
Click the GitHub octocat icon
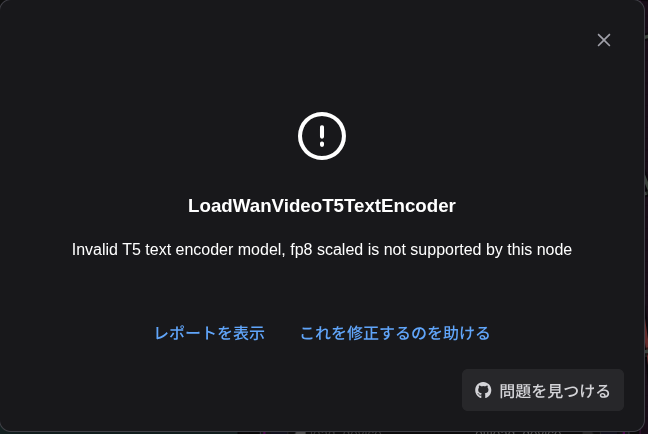coord(483,390)
